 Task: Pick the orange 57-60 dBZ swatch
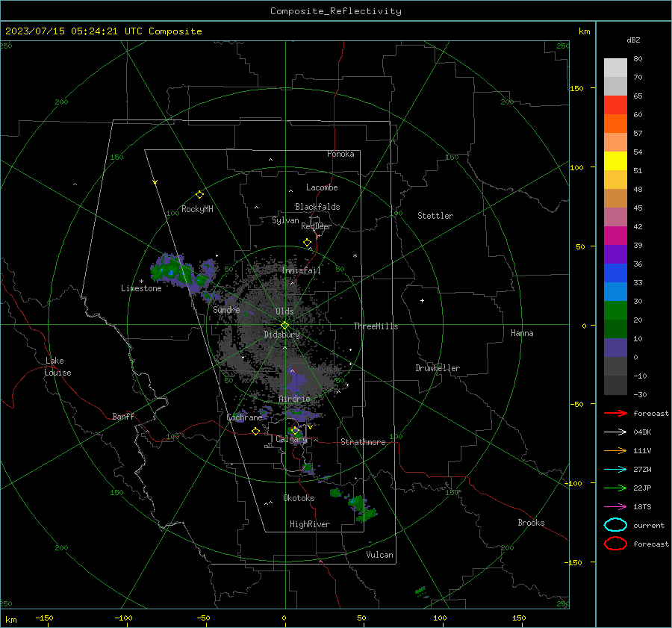[615, 123]
